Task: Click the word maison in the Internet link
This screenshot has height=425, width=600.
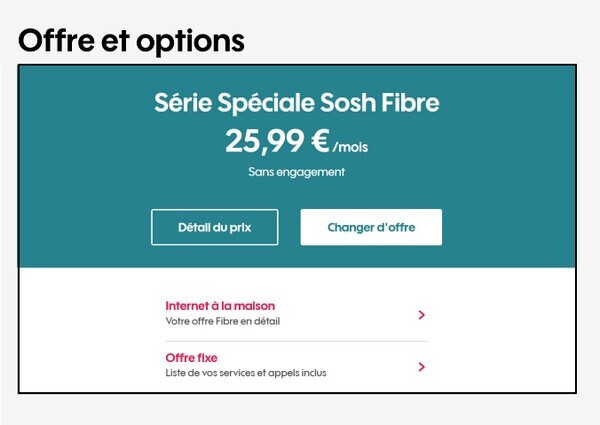Action: click(x=254, y=306)
